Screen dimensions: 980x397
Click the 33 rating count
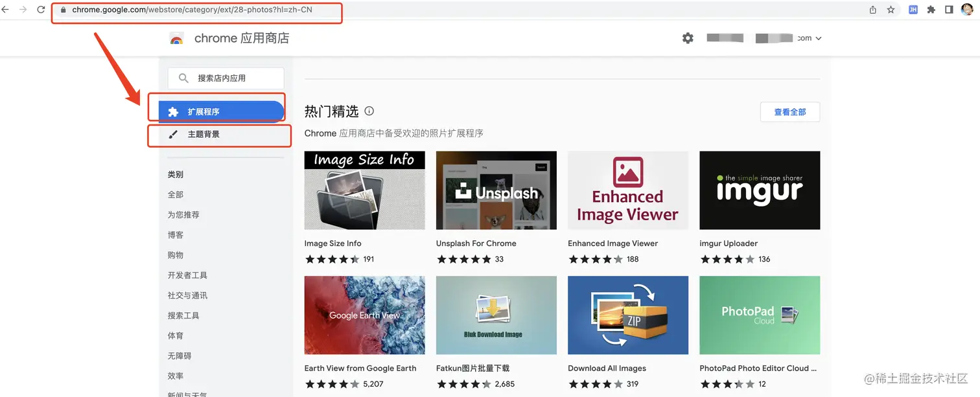[x=499, y=259]
